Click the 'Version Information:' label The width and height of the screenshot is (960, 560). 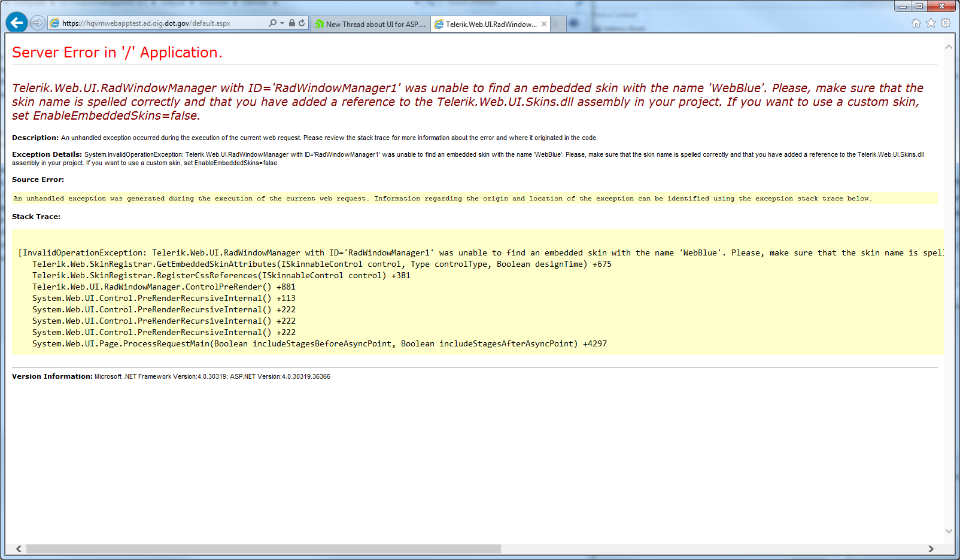pos(52,376)
